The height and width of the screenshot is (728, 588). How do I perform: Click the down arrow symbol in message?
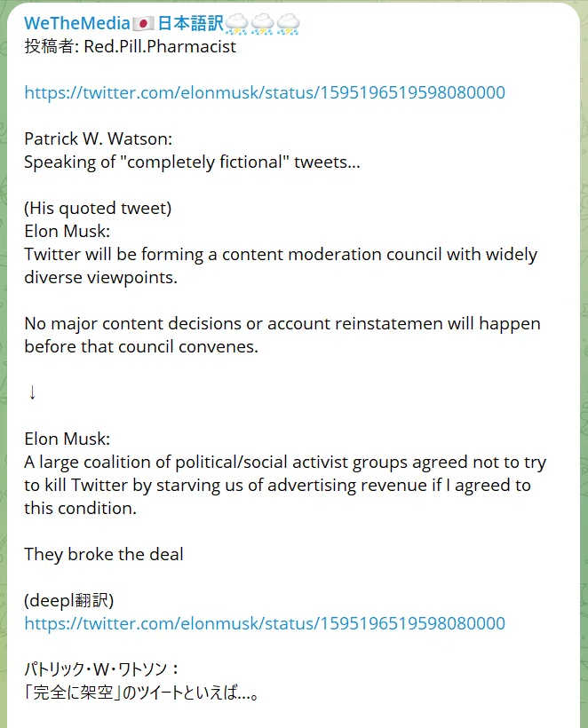tap(32, 392)
